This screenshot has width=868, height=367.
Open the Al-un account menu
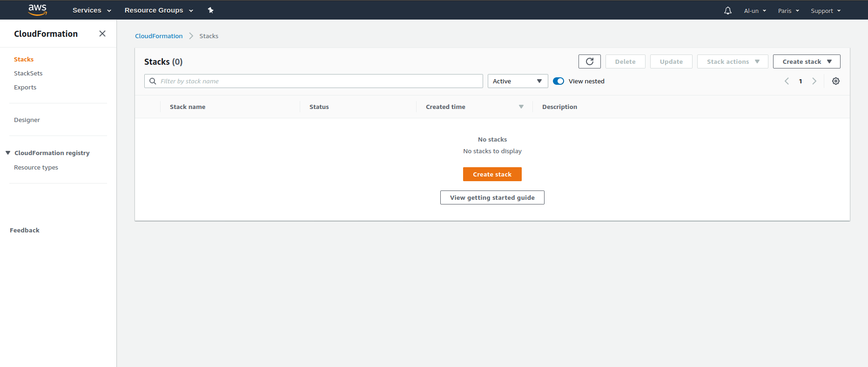pyautogui.click(x=755, y=11)
